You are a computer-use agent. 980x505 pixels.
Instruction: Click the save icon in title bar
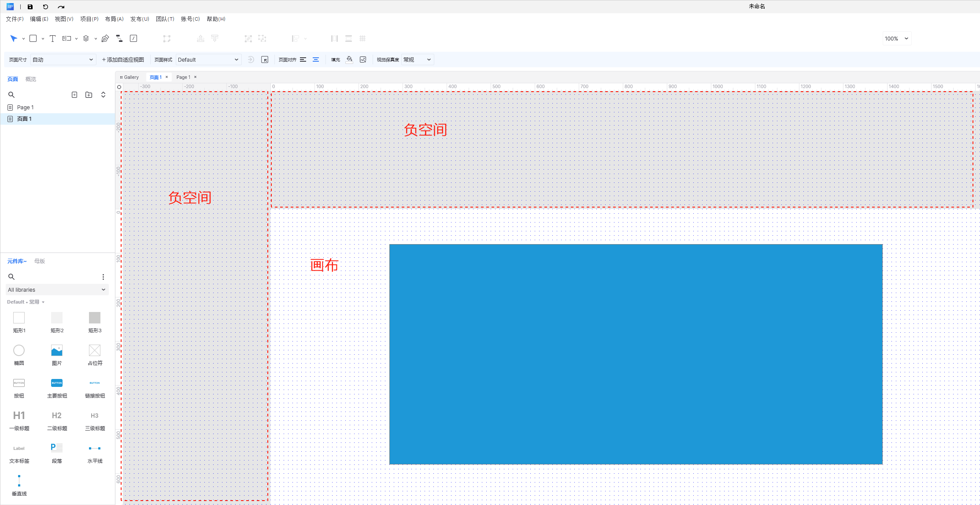(x=30, y=7)
